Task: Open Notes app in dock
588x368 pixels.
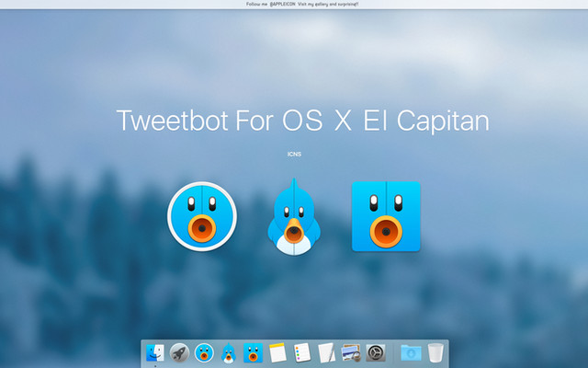Action: [277, 352]
